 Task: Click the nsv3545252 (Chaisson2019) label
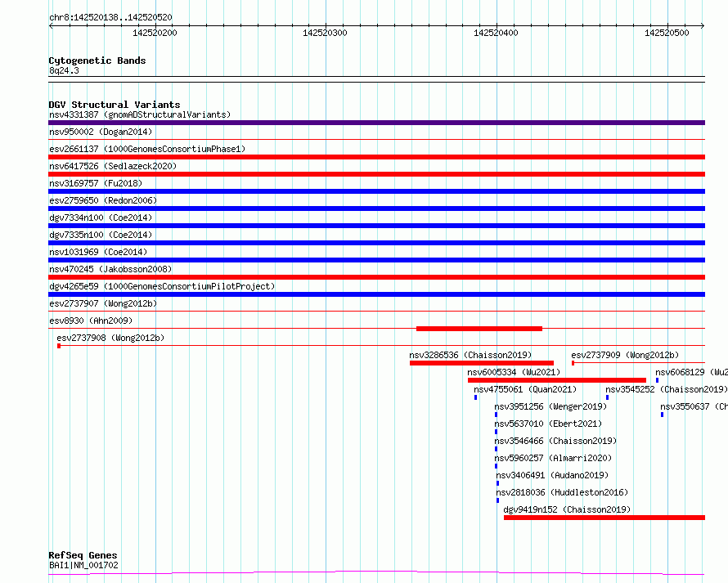667,389
